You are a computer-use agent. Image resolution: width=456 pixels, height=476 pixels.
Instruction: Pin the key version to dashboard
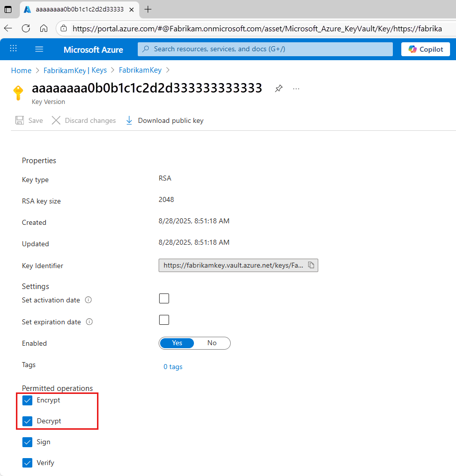(278, 88)
